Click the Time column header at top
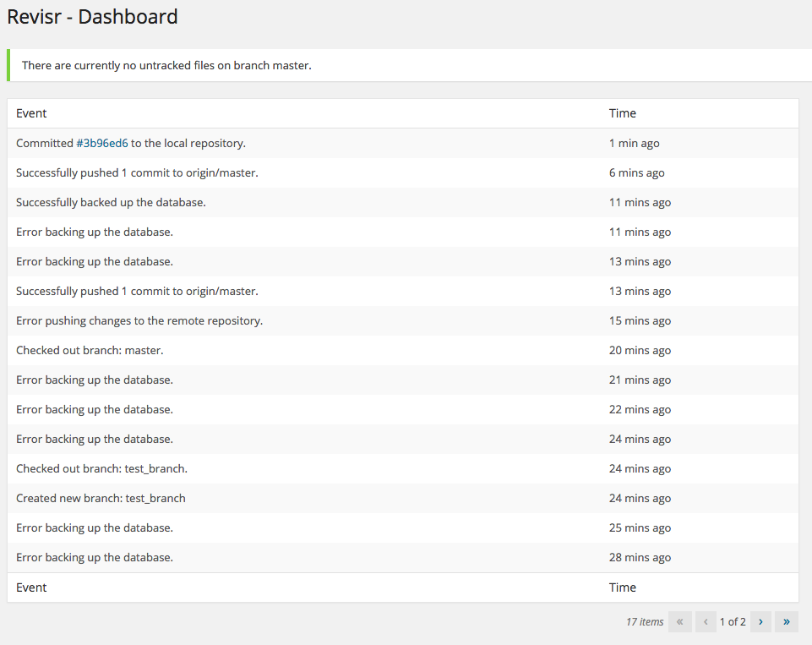Viewport: 812px width, 645px height. click(622, 113)
